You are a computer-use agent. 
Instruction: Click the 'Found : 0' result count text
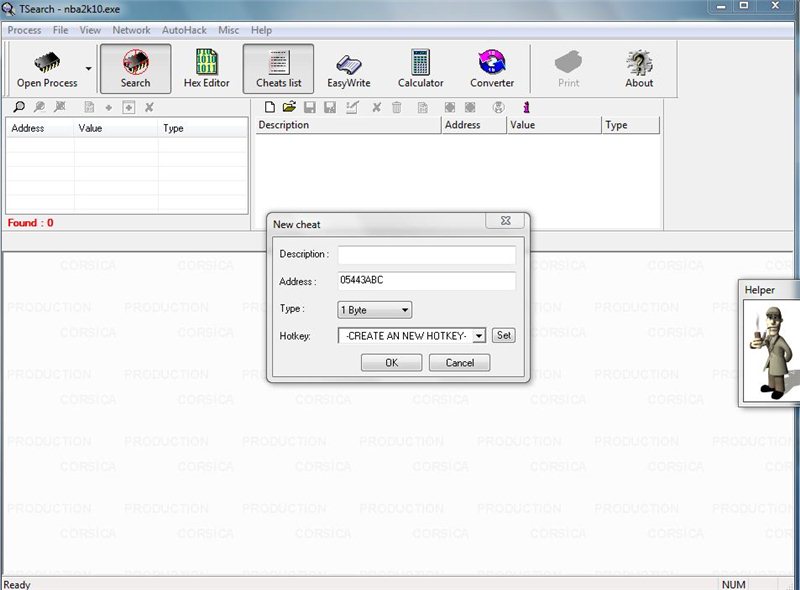click(30, 223)
